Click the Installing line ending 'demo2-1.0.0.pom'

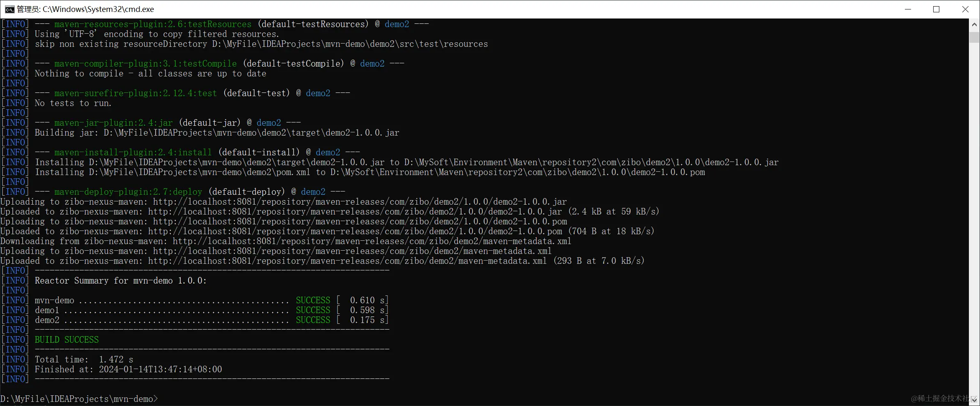370,172
